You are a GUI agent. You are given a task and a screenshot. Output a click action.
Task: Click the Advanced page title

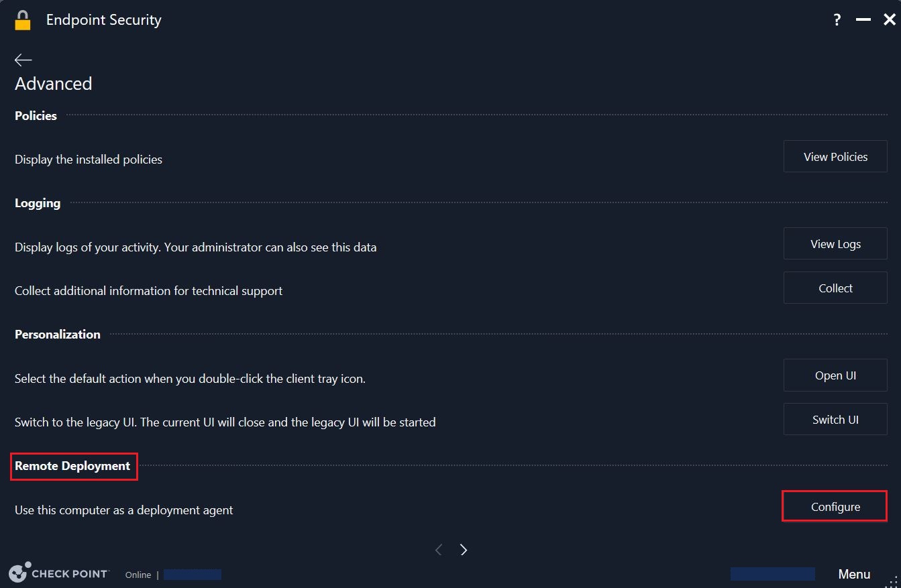coord(54,84)
